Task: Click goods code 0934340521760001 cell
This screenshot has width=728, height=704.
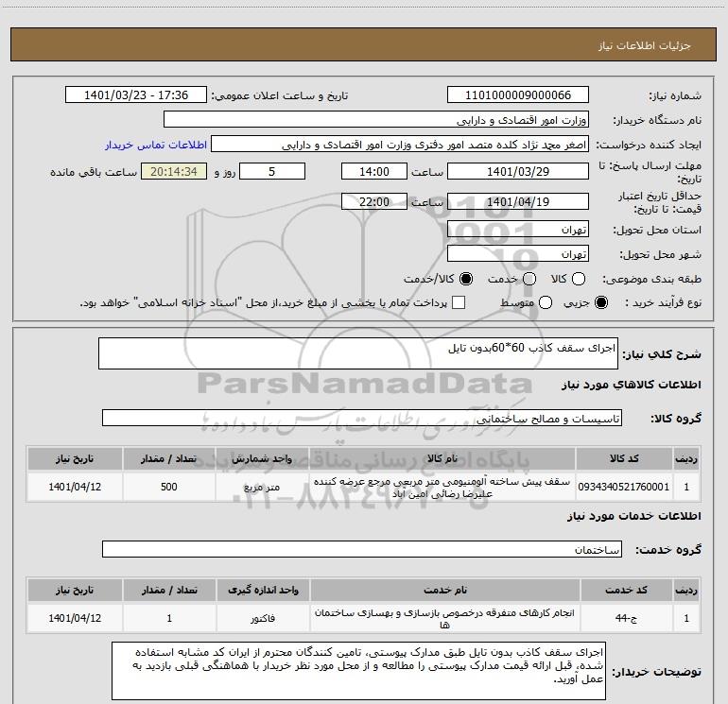Action: point(624,487)
